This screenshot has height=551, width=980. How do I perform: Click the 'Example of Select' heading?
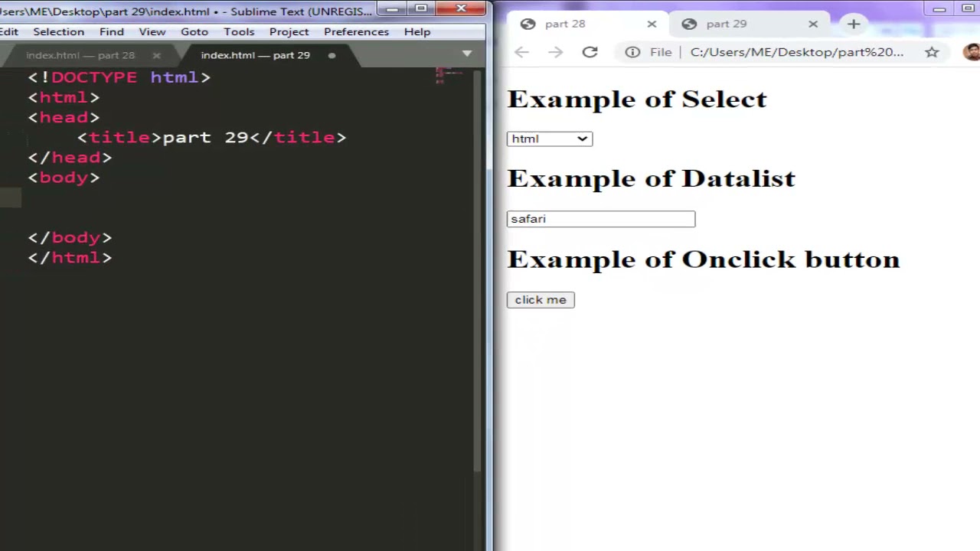pos(636,99)
